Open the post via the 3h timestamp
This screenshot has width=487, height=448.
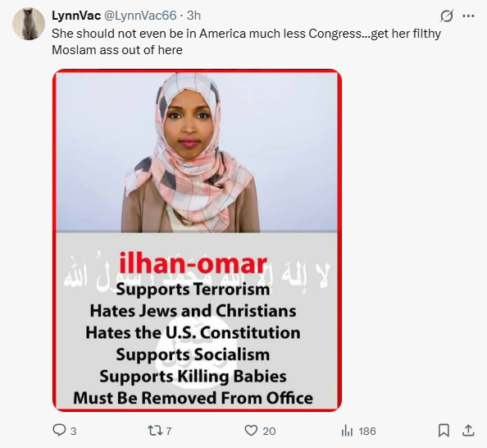click(193, 16)
